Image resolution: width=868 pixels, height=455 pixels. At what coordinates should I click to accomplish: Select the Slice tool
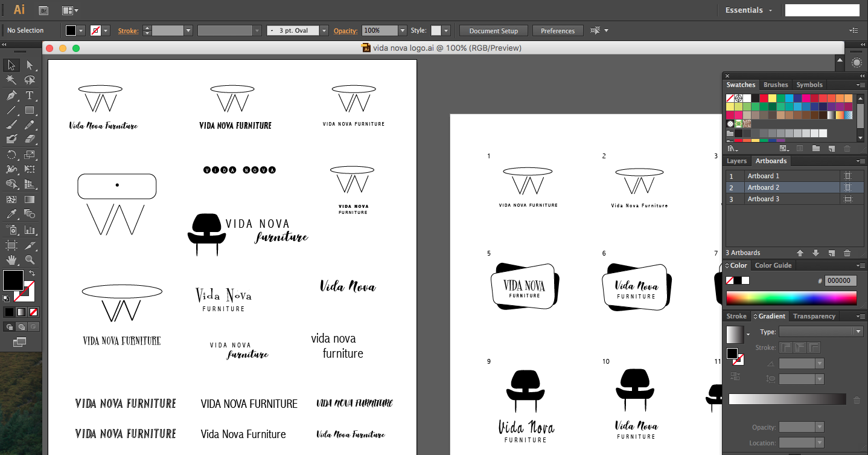coord(30,245)
